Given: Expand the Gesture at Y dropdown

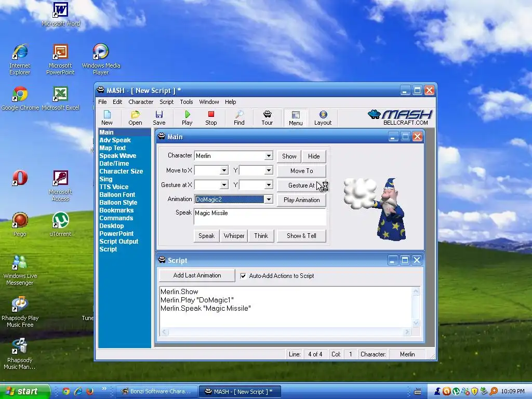Looking at the screenshot, I should click(269, 185).
